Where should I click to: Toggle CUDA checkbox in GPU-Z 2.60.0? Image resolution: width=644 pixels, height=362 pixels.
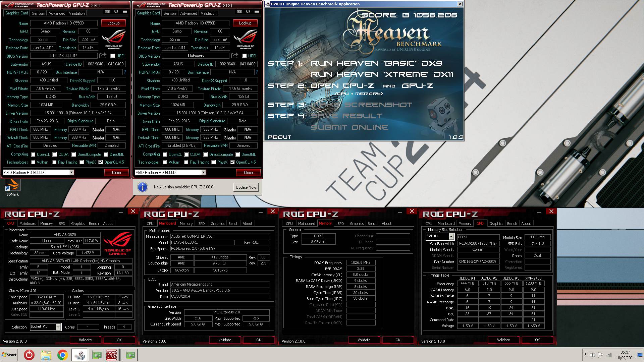point(55,155)
